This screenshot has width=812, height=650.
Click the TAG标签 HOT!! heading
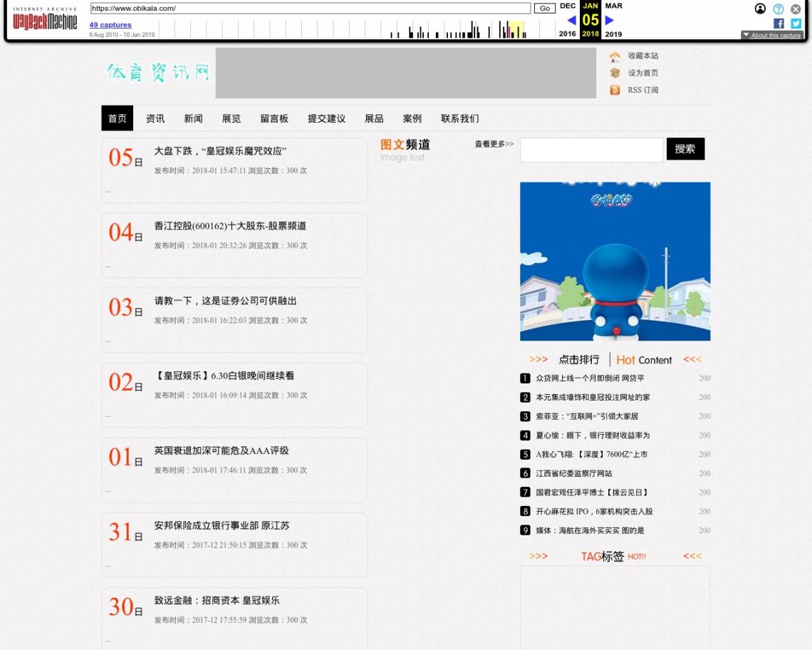pos(614,557)
